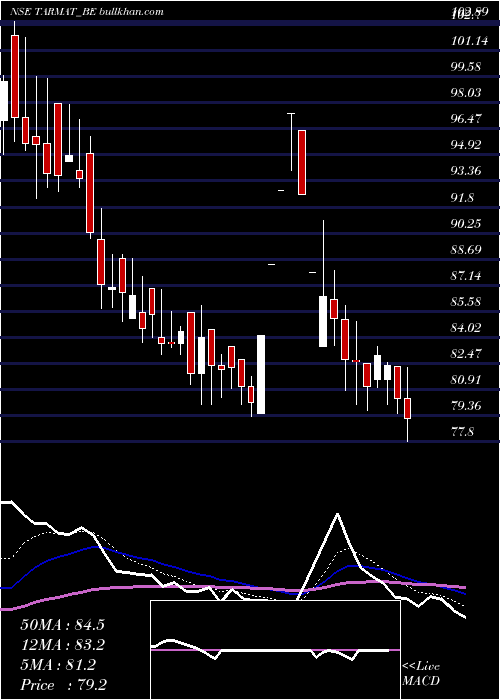Click the 77.8 price axis label
500x700 pixels.
coord(462,432)
